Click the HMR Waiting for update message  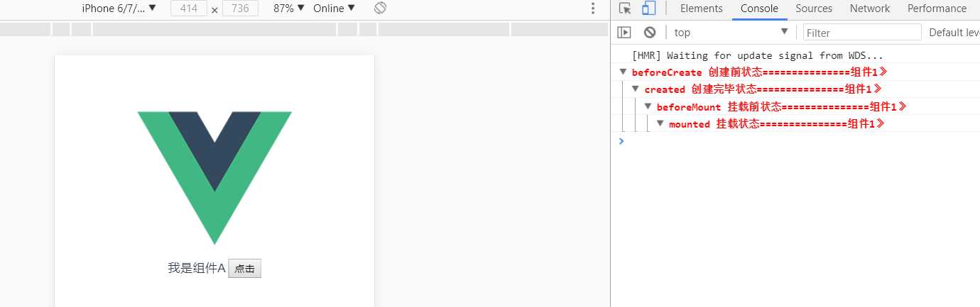[x=758, y=55]
